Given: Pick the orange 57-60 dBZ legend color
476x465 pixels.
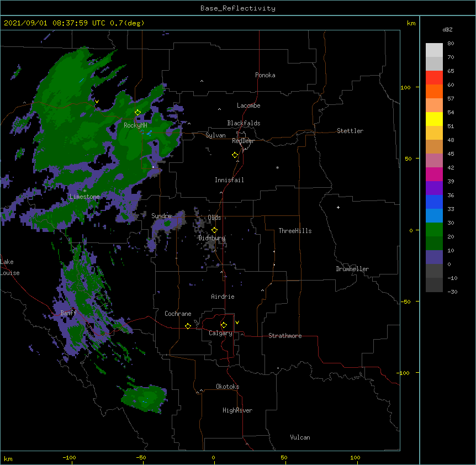Looking at the screenshot, I should (434, 92).
